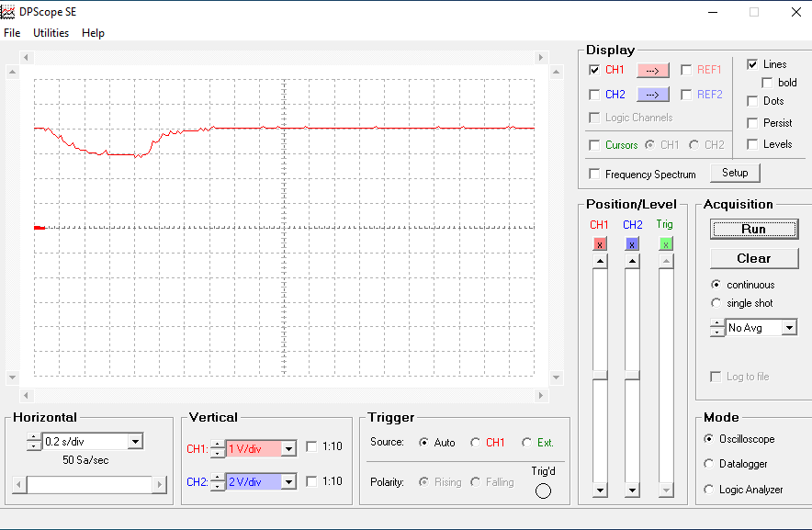The height and width of the screenshot is (530, 812).
Task: Click CH2 blue arrow copy-to-REF2 button
Action: (x=652, y=95)
